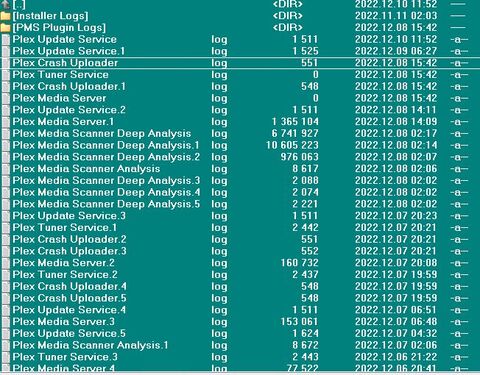The image size is (480, 375).
Task: Select the [PMS Plugin Logs] directory name
Action: tap(59, 27)
